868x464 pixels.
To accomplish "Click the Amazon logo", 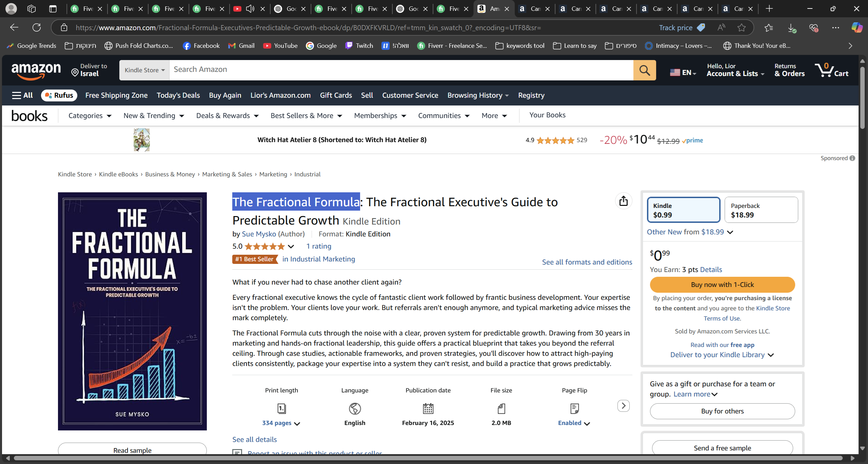I will [36, 71].
